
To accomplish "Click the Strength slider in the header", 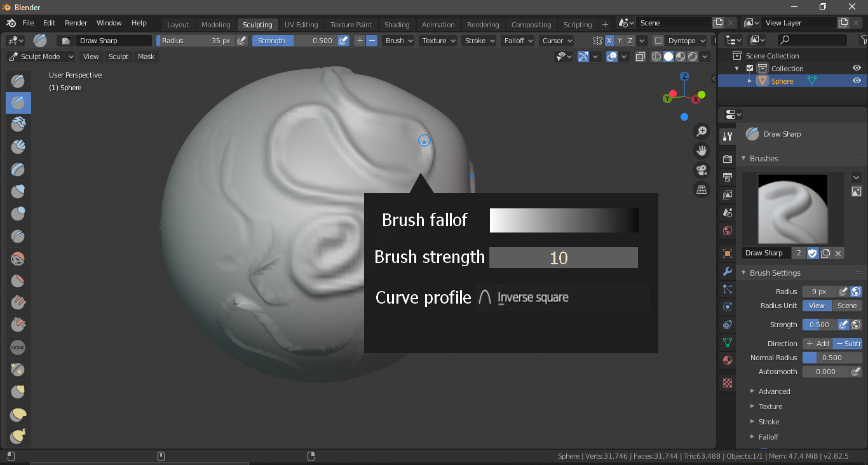I will click(294, 41).
